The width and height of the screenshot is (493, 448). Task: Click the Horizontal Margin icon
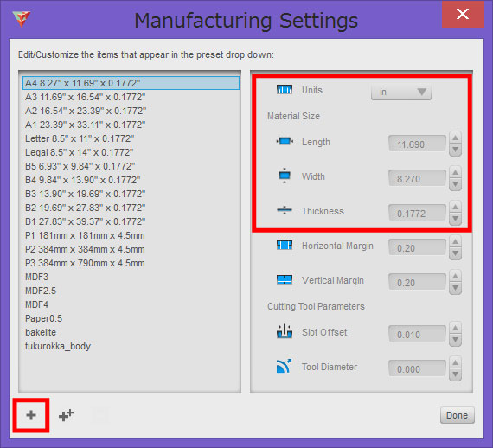point(285,245)
